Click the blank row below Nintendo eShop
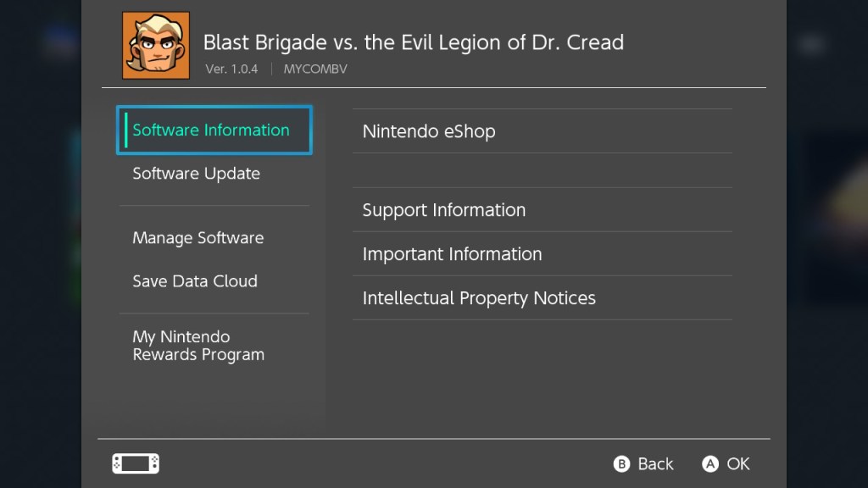Viewport: 868px width, 488px height. coord(542,170)
